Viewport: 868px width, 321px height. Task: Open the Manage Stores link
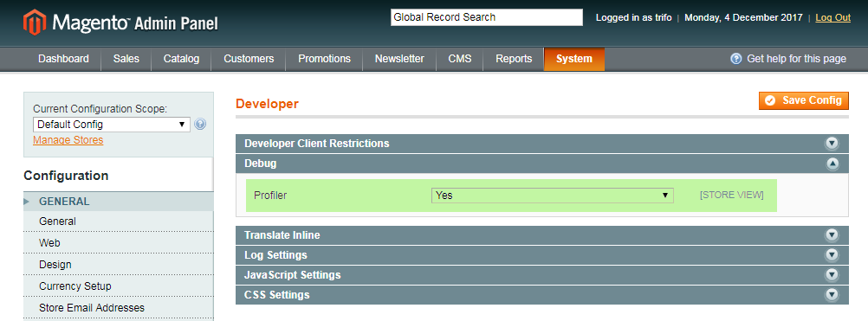point(68,140)
